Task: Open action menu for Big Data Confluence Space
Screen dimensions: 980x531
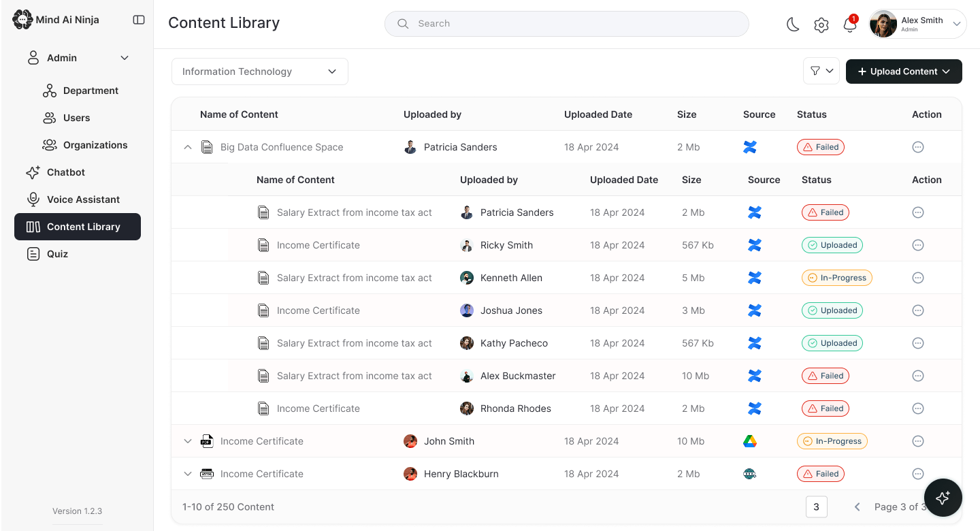Action: pos(918,147)
